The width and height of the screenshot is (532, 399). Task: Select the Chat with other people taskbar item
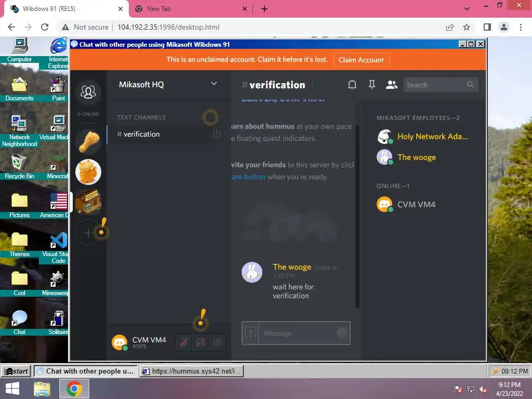(x=86, y=371)
